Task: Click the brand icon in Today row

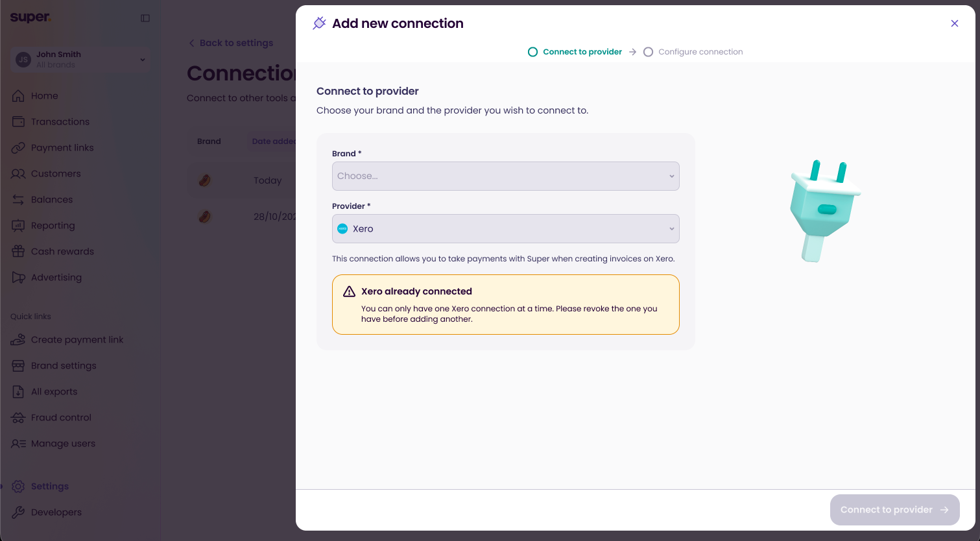Action: click(x=204, y=180)
